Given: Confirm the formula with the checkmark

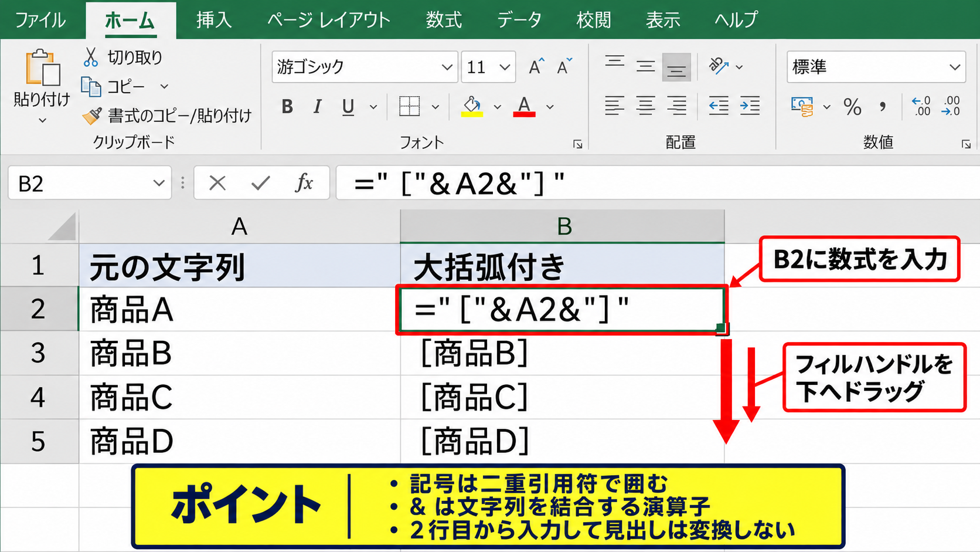Looking at the screenshot, I should click(x=260, y=183).
